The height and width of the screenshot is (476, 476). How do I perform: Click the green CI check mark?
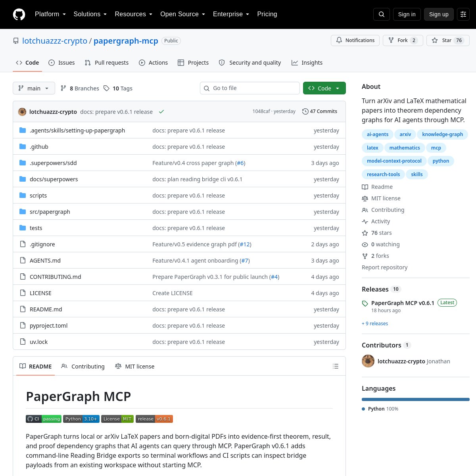pyautogui.click(x=161, y=112)
